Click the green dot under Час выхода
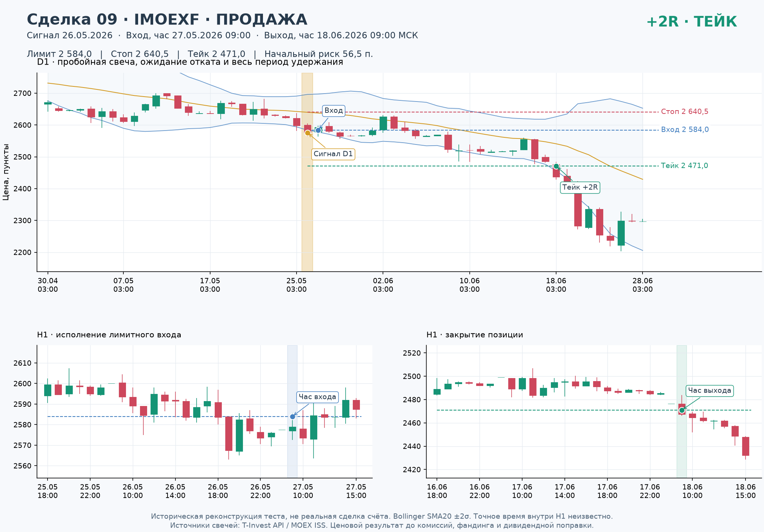The width and height of the screenshot is (764, 532). [x=682, y=411]
